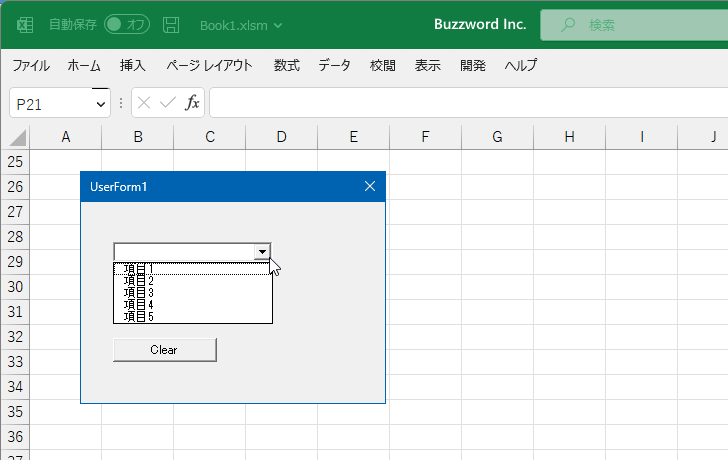Select row 26 header

click(x=15, y=187)
